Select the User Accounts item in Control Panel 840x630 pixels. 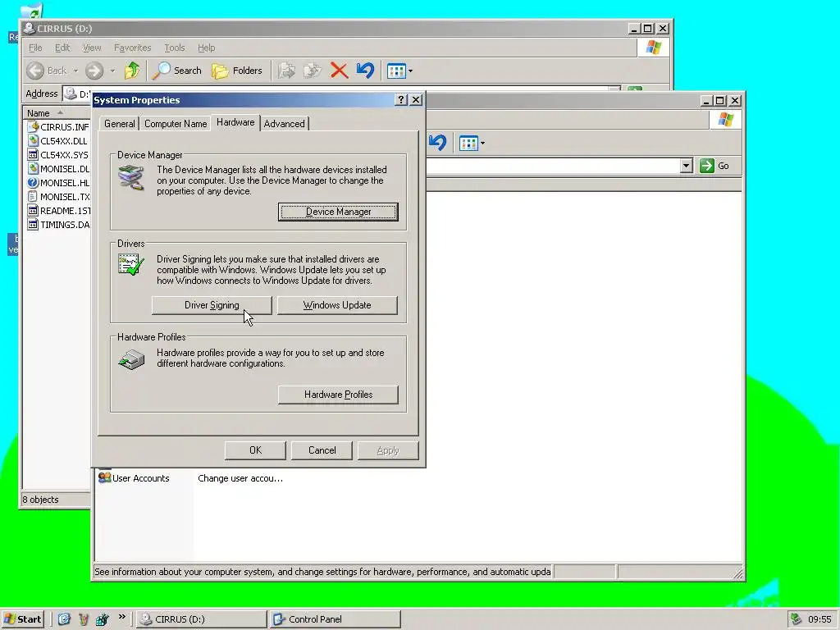click(134, 478)
